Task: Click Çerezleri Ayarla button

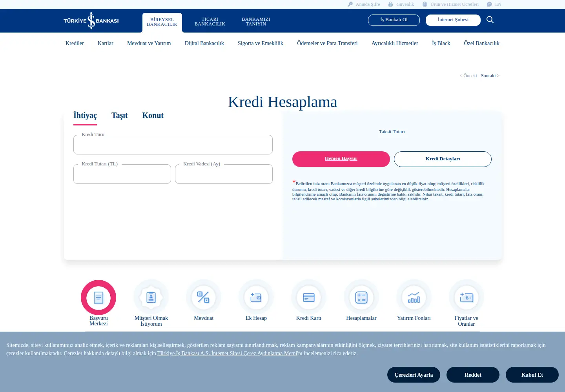Action: click(414, 375)
